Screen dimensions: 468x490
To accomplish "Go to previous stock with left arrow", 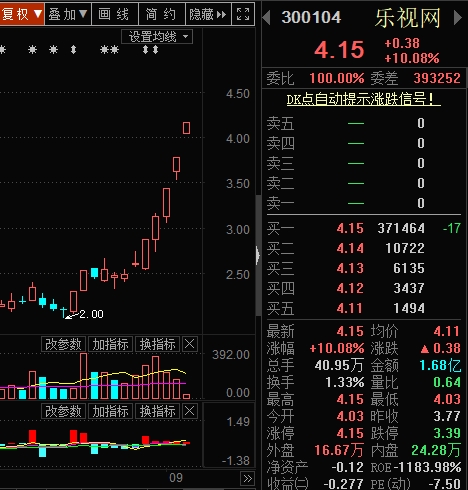I will 266,18.
